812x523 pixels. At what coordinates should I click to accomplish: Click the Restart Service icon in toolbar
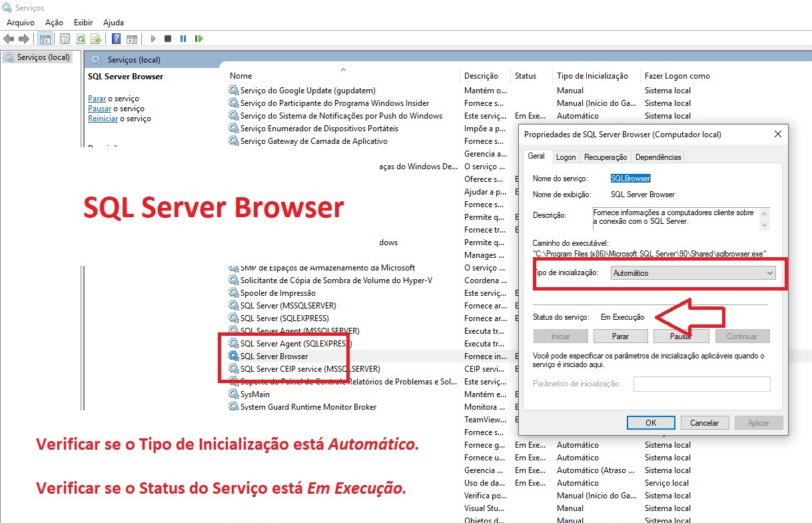pyautogui.click(x=199, y=39)
